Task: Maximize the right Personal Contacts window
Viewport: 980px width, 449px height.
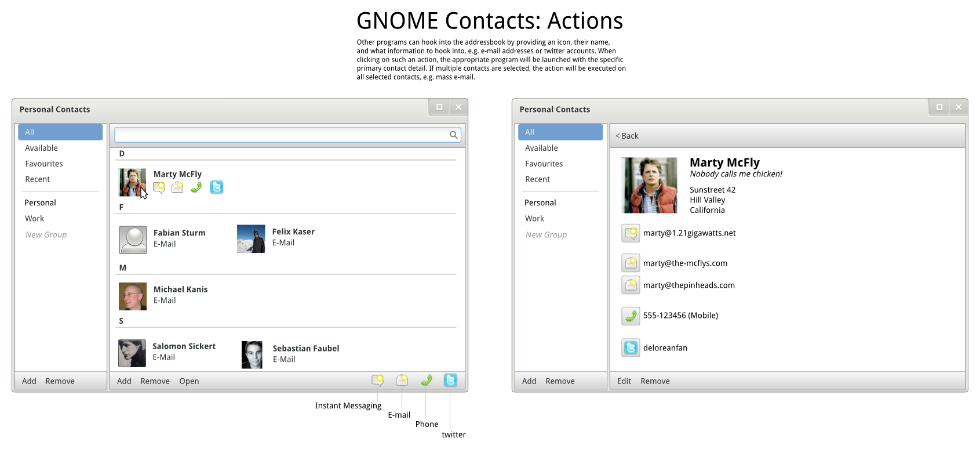Action: [939, 107]
